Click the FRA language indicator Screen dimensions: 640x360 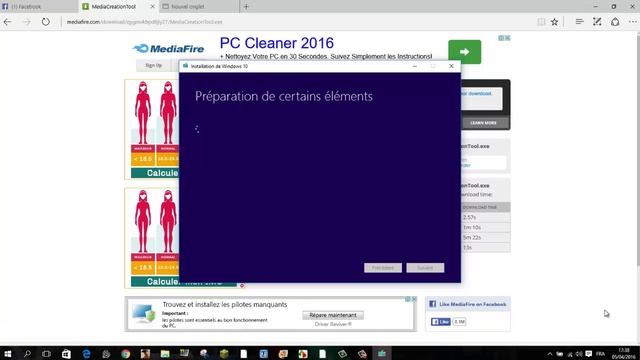(600, 354)
